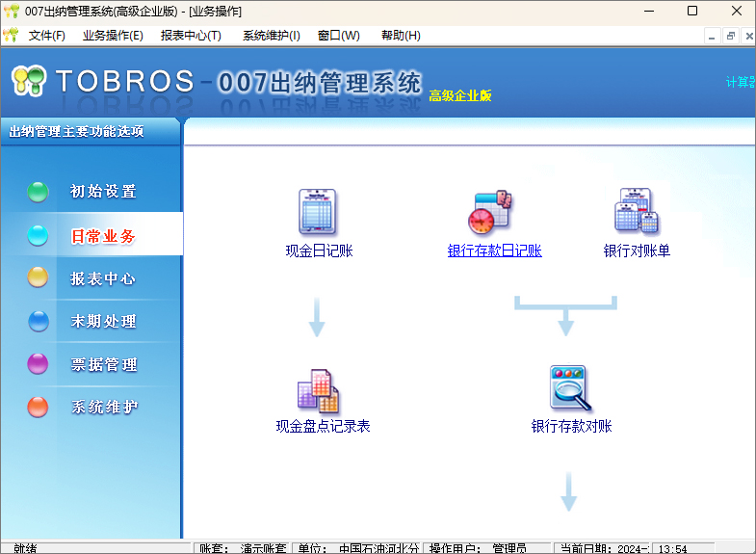This screenshot has width=756, height=554.
Task: Click the 就绪 status bar text
Action: tap(25, 548)
